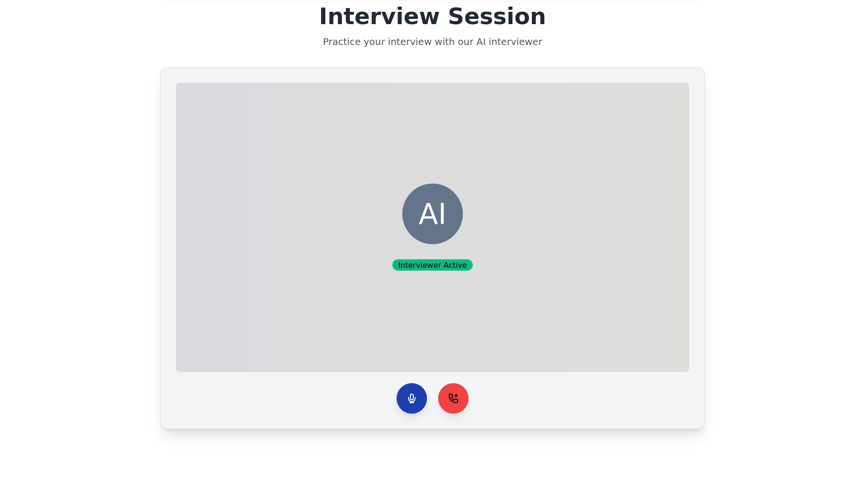Click the call-decline icon on the right
The image size is (868, 485).
[453, 398]
